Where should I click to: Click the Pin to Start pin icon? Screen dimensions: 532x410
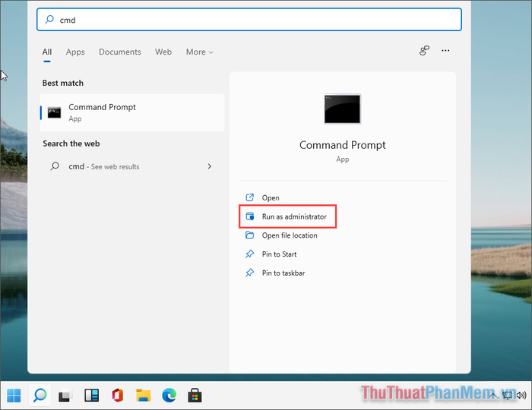[250, 254]
